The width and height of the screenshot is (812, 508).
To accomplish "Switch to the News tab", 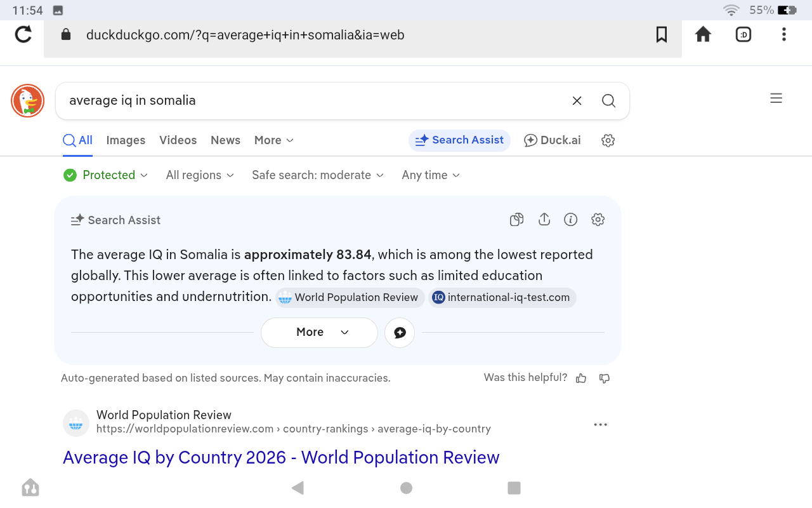I will [225, 140].
